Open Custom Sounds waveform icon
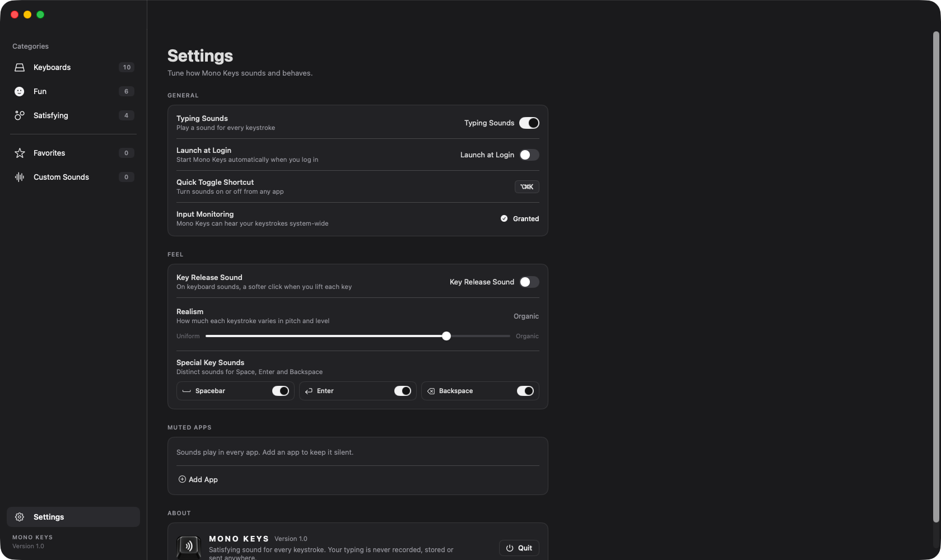This screenshot has height=560, width=941. (20, 177)
